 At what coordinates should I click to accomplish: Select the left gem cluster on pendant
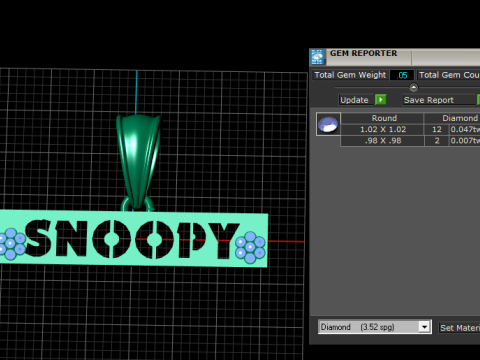(12, 244)
